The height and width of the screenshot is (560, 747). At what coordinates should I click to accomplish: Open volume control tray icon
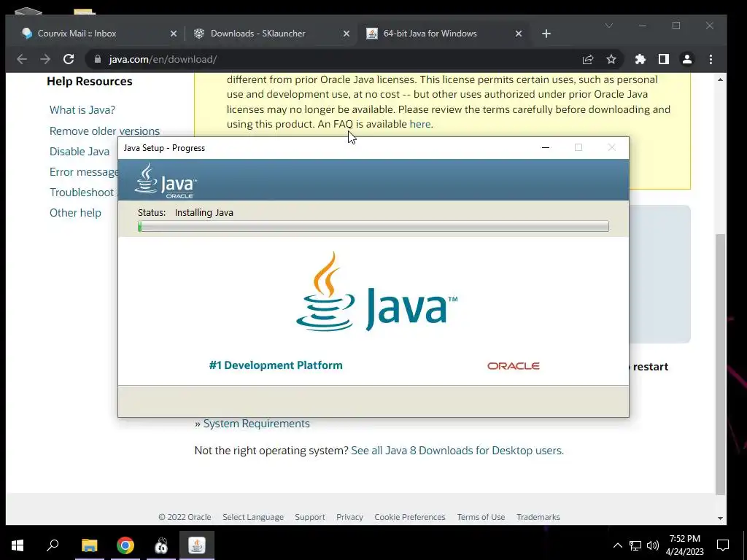point(653,545)
